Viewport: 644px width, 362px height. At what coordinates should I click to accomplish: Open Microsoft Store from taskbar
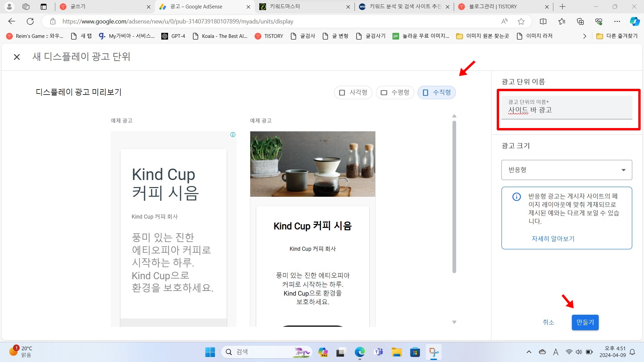(415, 352)
